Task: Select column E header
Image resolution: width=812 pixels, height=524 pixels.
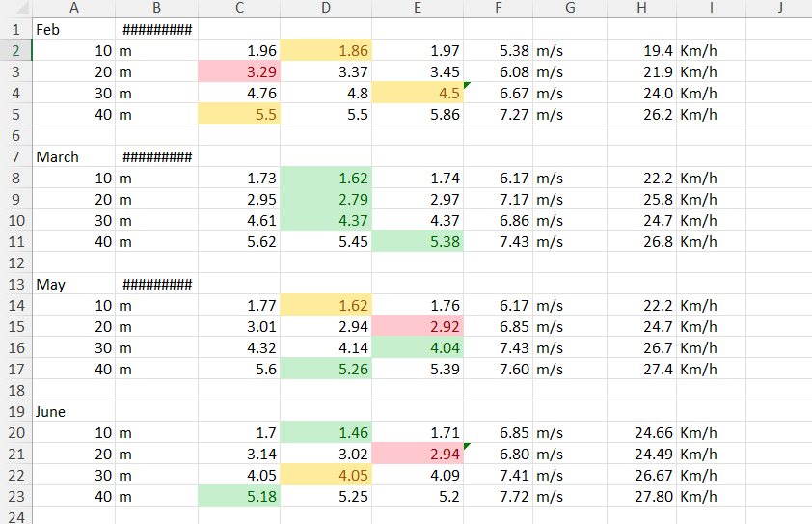Action: [418, 8]
